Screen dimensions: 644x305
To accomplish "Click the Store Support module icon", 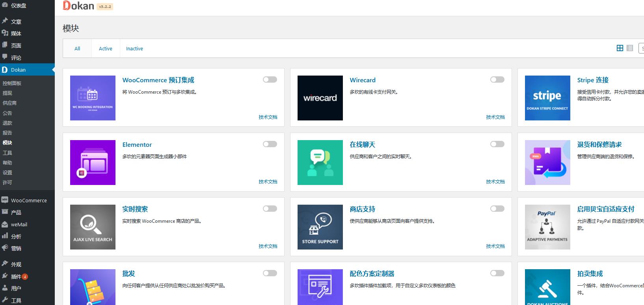I will pyautogui.click(x=320, y=227).
